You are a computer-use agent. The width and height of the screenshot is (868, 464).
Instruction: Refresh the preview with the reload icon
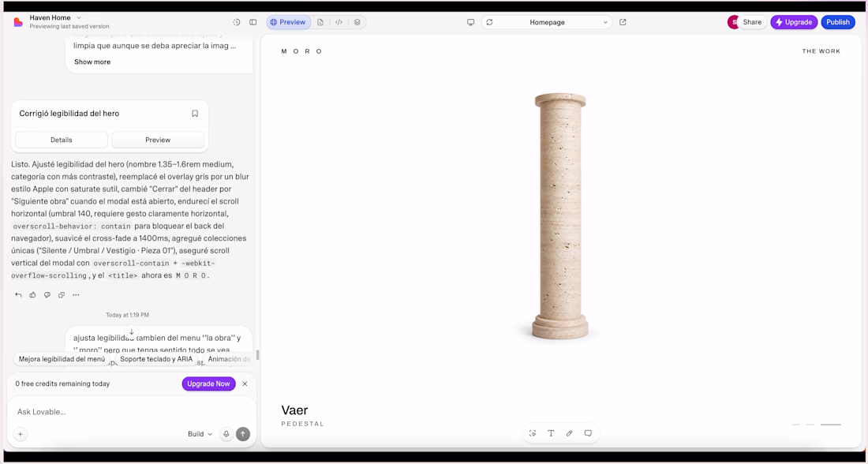[x=489, y=22]
